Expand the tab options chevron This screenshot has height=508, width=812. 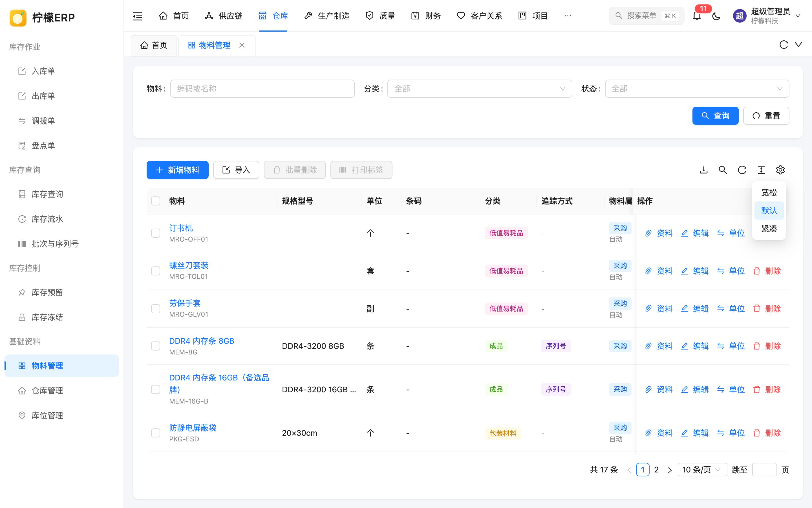pos(798,45)
